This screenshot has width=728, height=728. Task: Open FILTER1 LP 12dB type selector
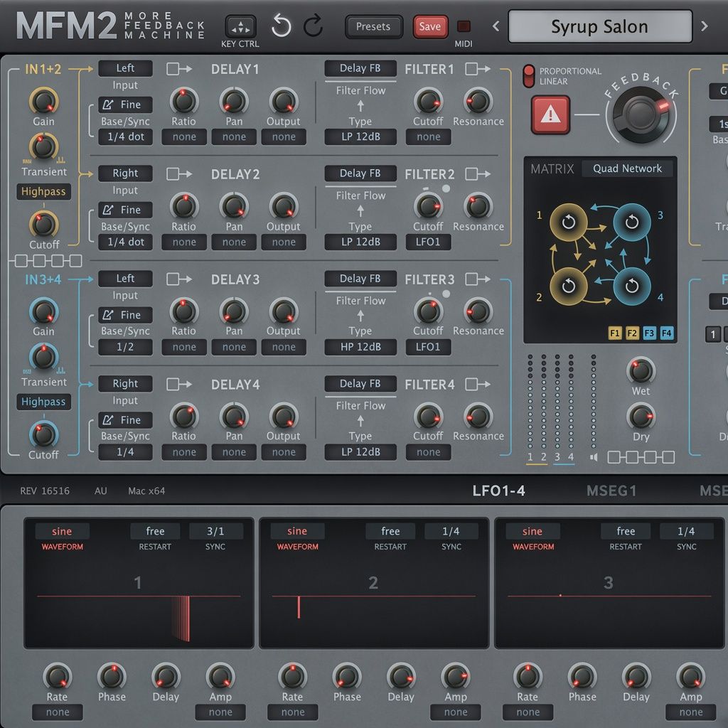pos(360,137)
